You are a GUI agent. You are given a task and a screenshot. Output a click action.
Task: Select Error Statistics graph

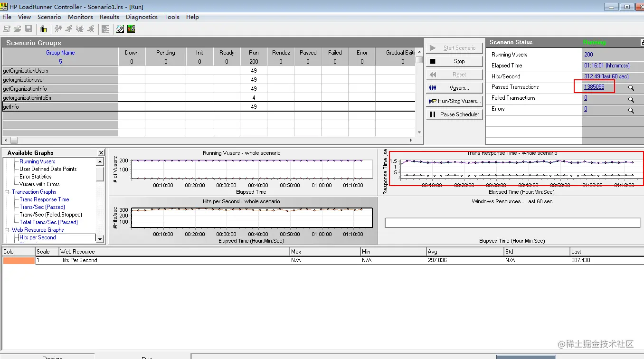click(36, 177)
